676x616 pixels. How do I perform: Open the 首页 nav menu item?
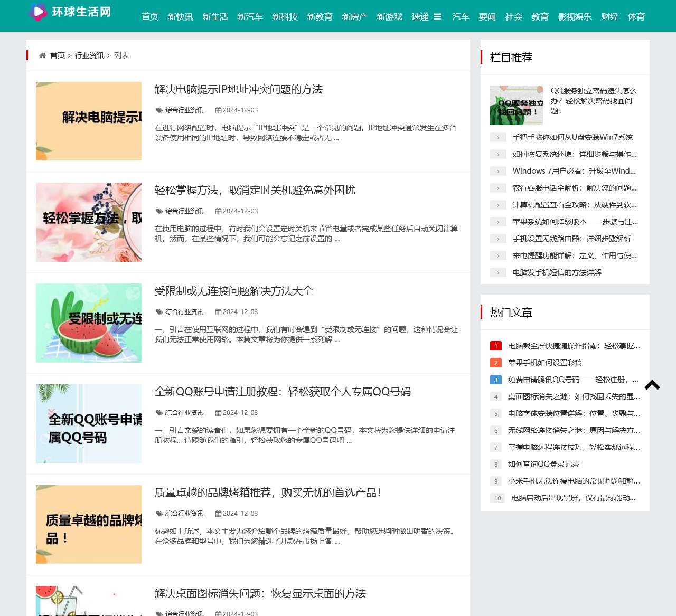[x=150, y=17]
